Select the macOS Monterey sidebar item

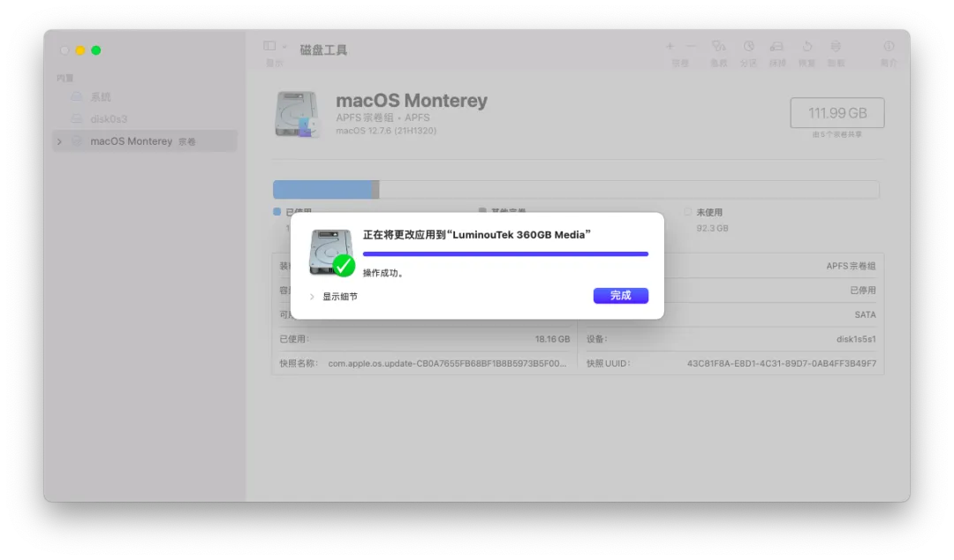click(x=145, y=141)
